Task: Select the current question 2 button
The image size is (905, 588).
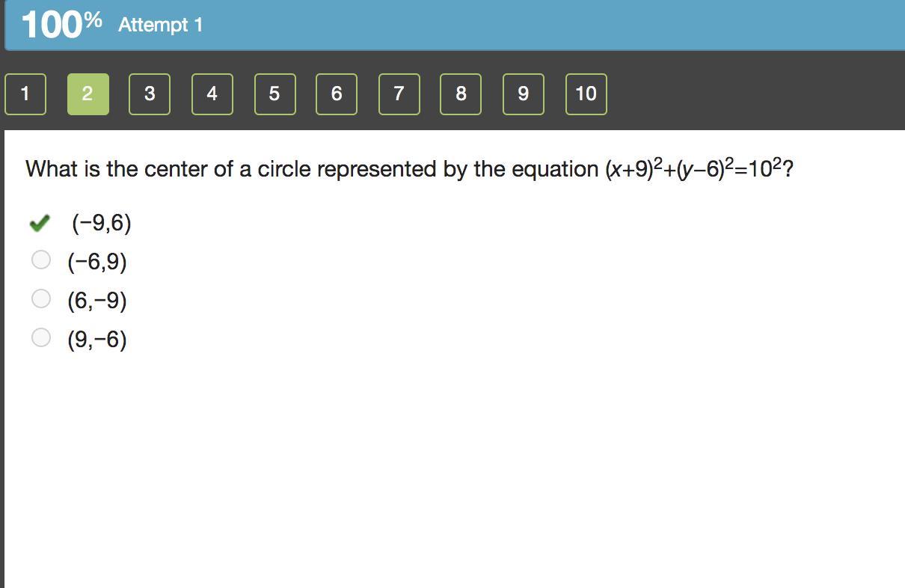Action: [x=88, y=94]
